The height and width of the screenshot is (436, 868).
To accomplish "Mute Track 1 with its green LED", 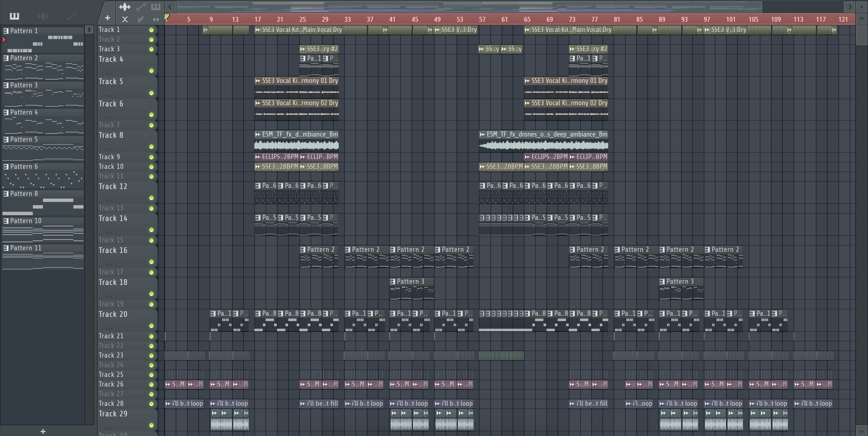I will pos(152,30).
